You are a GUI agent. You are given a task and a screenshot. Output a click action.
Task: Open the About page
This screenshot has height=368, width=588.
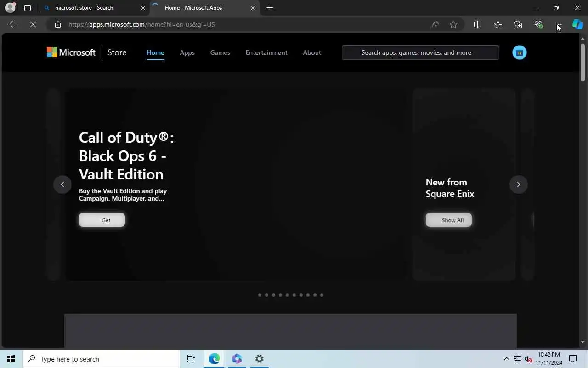coord(312,52)
